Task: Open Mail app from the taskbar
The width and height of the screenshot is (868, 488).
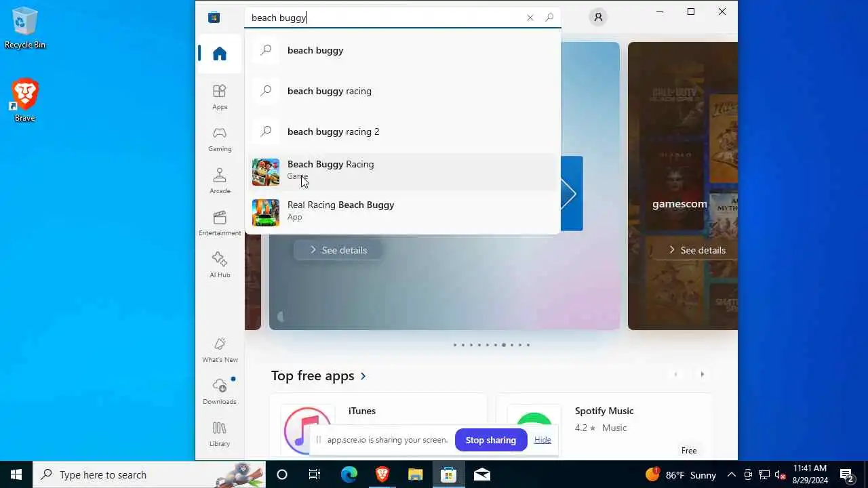Action: click(482, 474)
